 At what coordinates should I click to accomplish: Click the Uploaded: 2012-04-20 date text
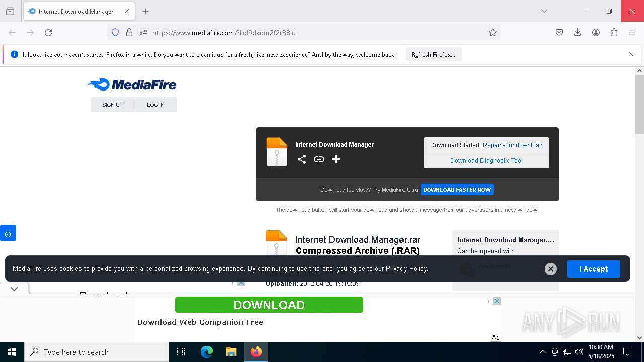tap(312, 284)
